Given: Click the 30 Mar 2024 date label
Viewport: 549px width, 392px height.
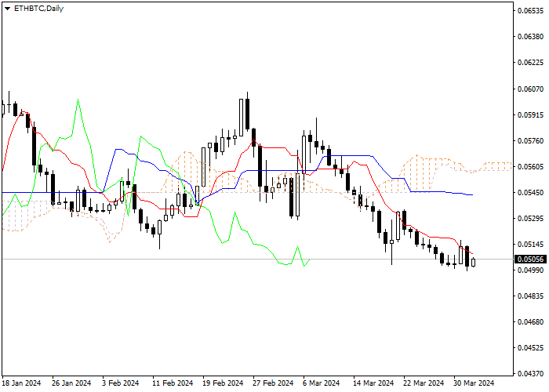Looking at the screenshot, I should 474,383.
